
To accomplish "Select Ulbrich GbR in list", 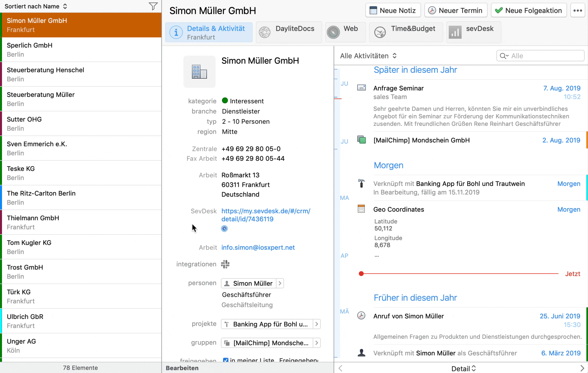I will [81, 321].
